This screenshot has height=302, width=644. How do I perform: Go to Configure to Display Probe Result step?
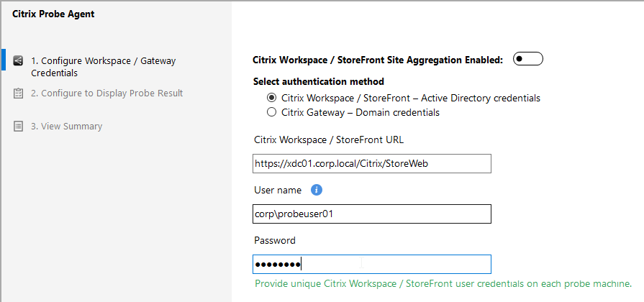106,93
